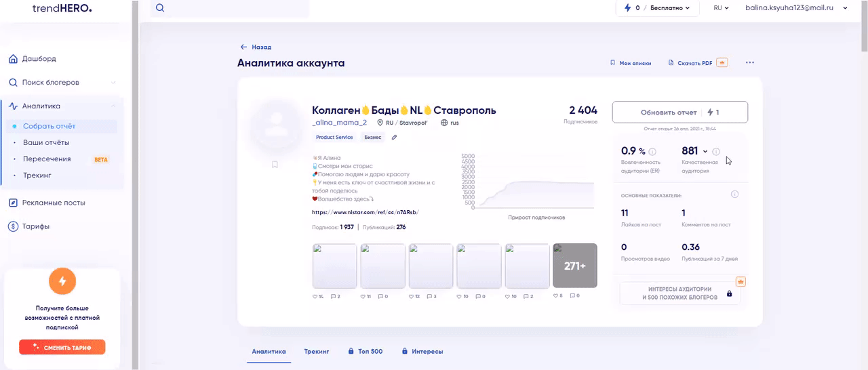Click the lock icon on Интересы аудитории button
The width and height of the screenshot is (868, 370).
pyautogui.click(x=729, y=294)
